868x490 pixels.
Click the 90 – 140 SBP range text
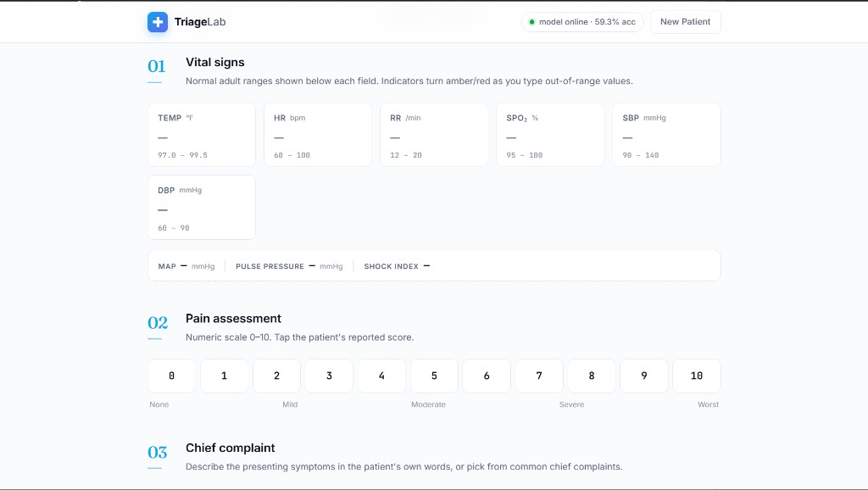pyautogui.click(x=641, y=155)
